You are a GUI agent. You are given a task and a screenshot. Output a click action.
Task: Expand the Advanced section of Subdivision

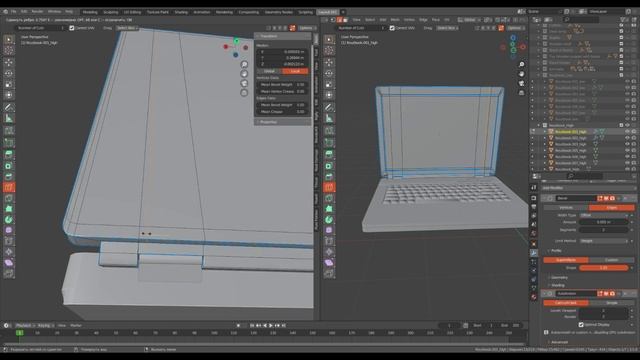coord(559,342)
